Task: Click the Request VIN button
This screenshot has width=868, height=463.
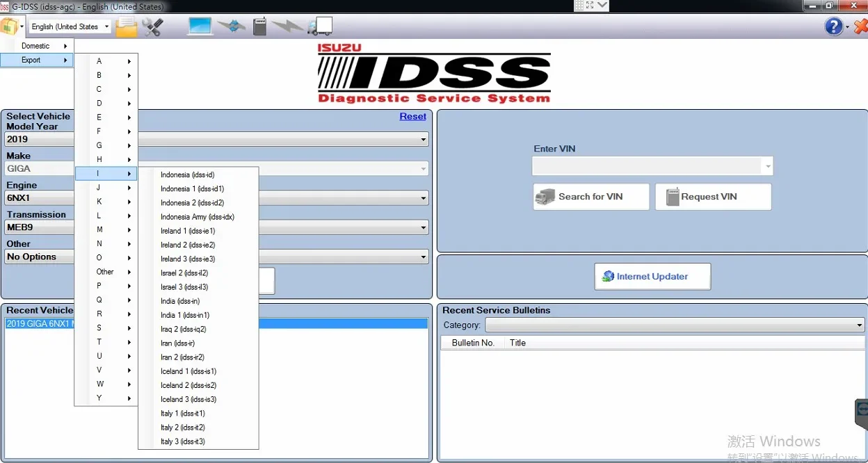Action: pyautogui.click(x=714, y=197)
